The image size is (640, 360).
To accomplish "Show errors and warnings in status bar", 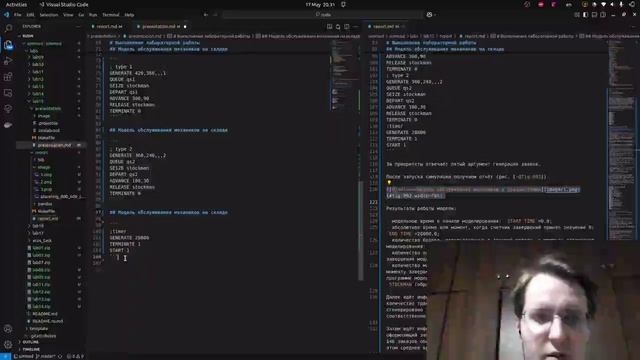I will click(75, 356).
